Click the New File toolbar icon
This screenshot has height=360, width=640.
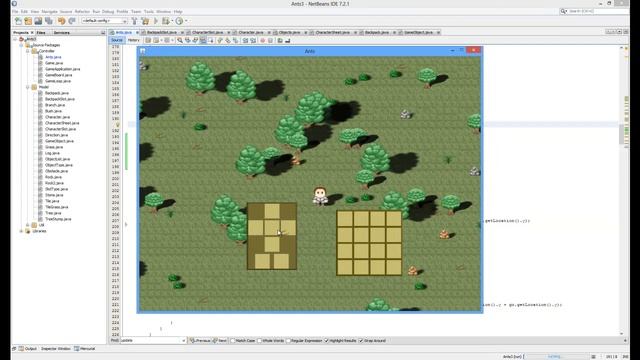[18, 21]
